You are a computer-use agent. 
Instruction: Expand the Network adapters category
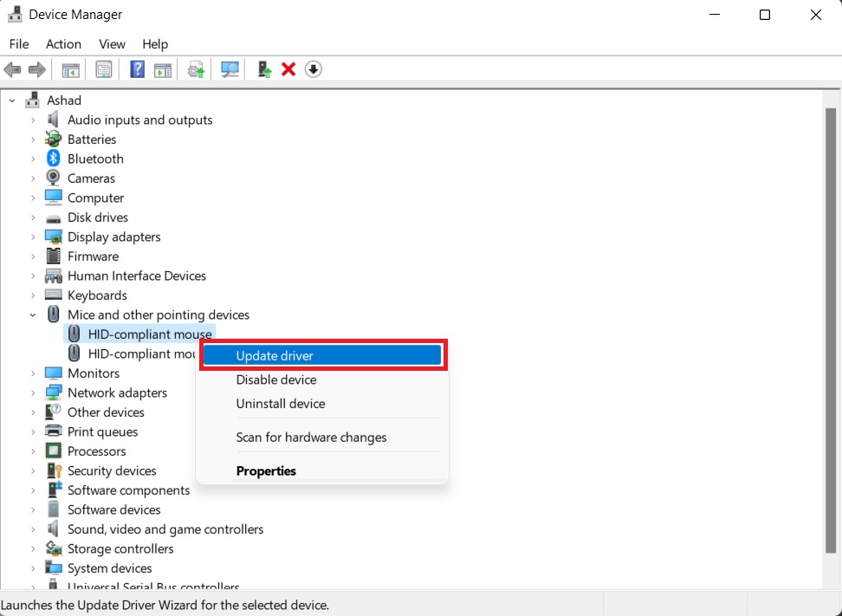(x=33, y=392)
